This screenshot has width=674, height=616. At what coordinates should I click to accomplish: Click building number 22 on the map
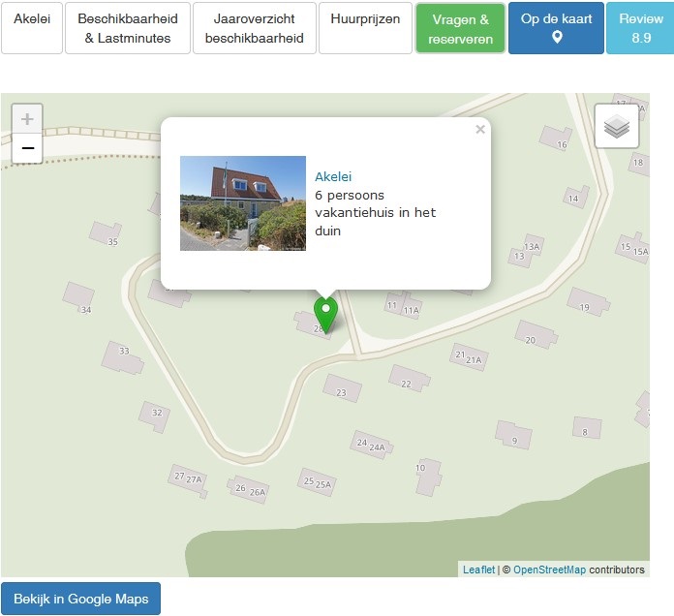click(x=407, y=381)
